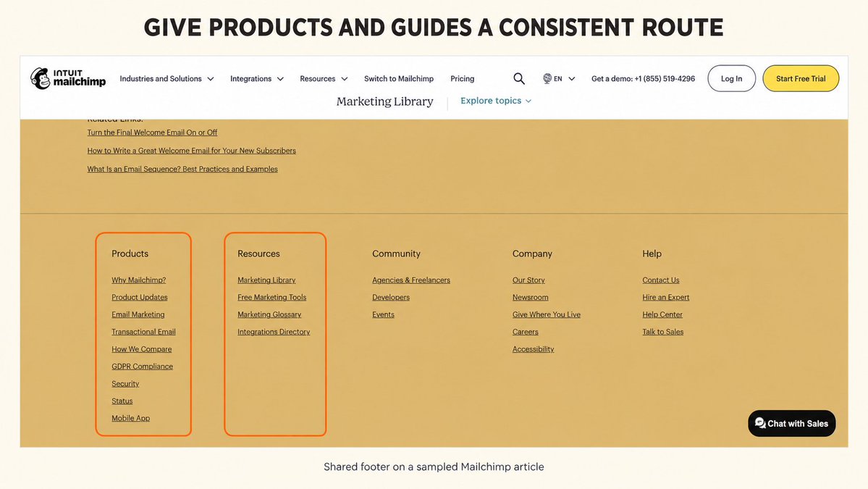Click Give Where You Live link
Image resolution: width=868 pixels, height=489 pixels.
547,314
